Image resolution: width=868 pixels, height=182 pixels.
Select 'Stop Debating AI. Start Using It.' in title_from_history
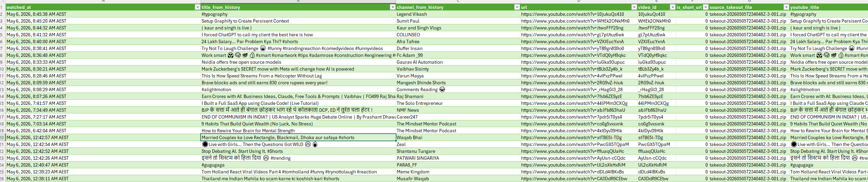(x=298, y=151)
